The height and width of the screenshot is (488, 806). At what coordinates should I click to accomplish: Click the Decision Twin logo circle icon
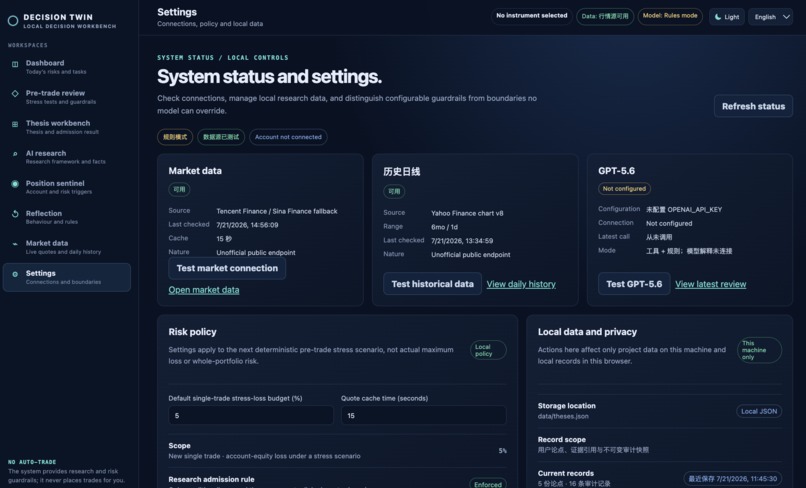[x=13, y=21]
